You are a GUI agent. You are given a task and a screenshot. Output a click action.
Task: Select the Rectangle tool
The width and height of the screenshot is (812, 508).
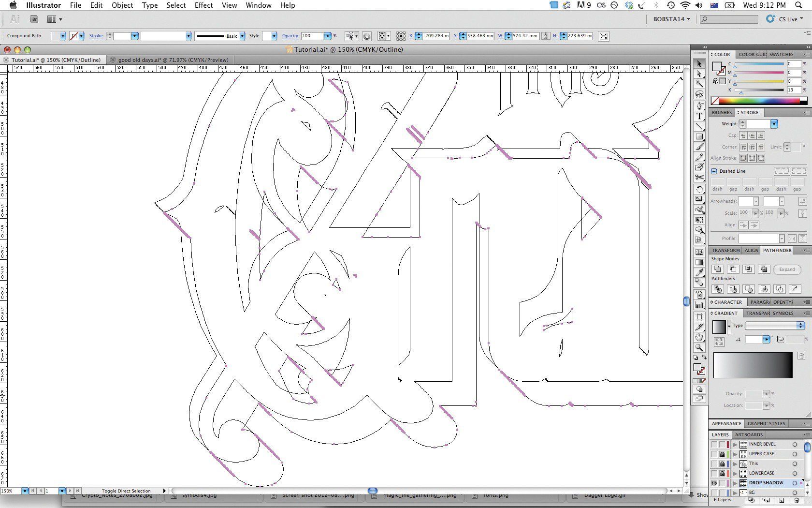[699, 136]
